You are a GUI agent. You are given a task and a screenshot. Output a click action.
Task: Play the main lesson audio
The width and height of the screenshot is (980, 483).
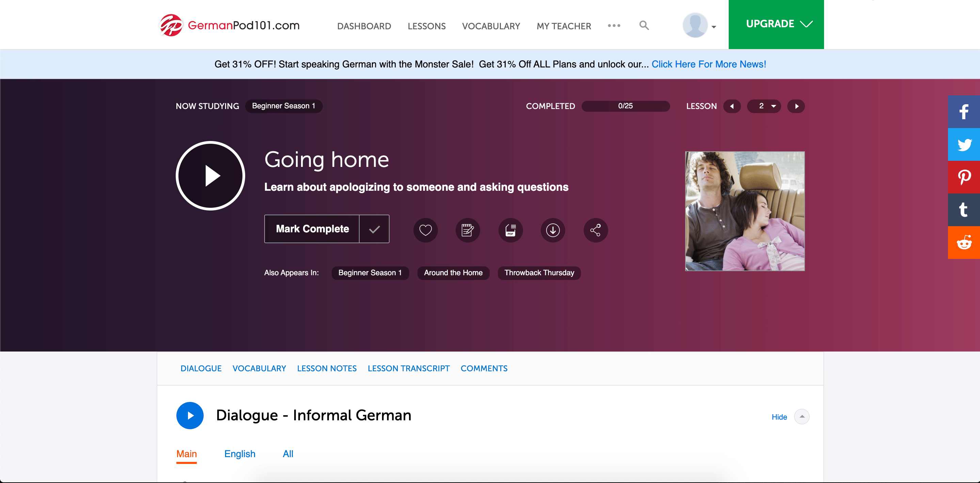click(210, 175)
